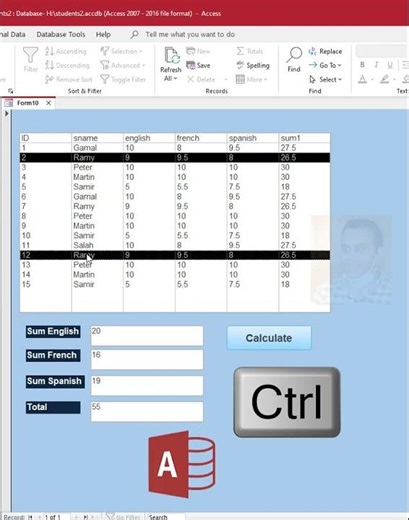
Task: Close the Form10 tab
Action: (49, 103)
